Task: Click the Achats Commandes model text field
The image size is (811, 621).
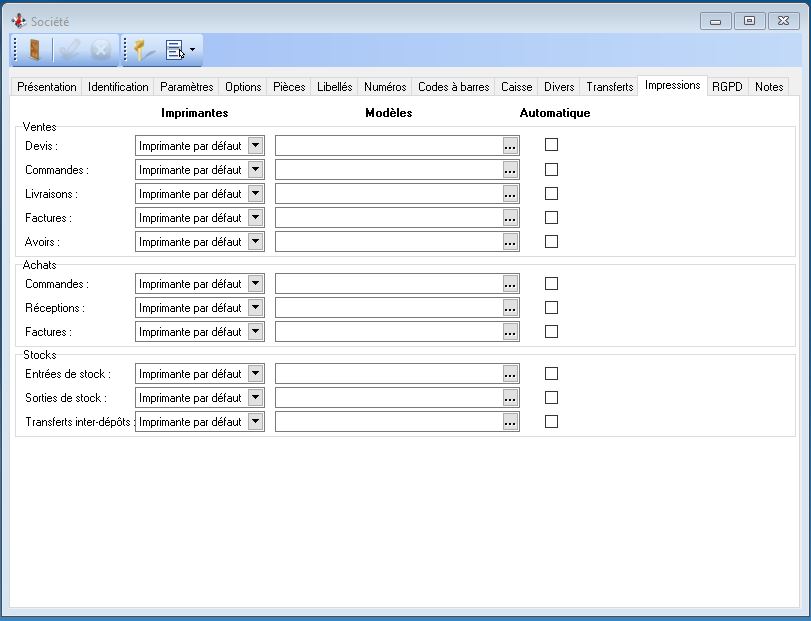Action: (x=388, y=284)
